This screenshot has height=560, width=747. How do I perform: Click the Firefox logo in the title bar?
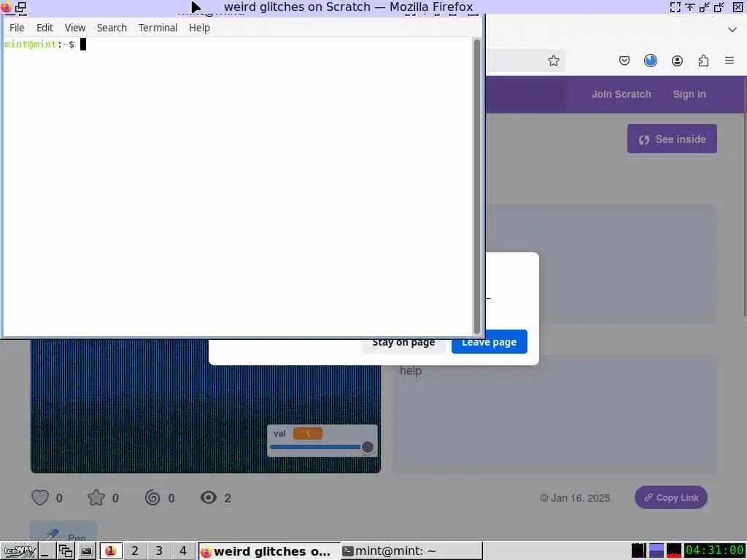(x=6, y=7)
